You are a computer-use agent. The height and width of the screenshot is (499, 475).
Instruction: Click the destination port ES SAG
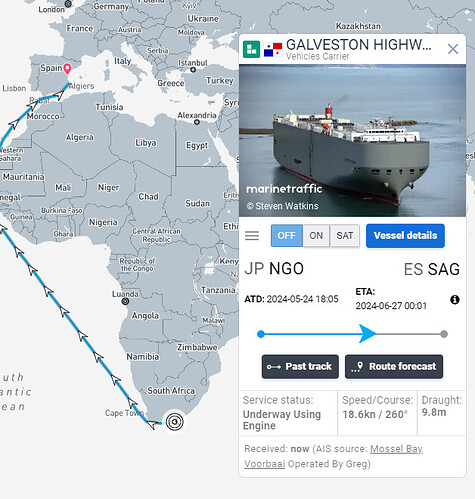[x=432, y=269]
